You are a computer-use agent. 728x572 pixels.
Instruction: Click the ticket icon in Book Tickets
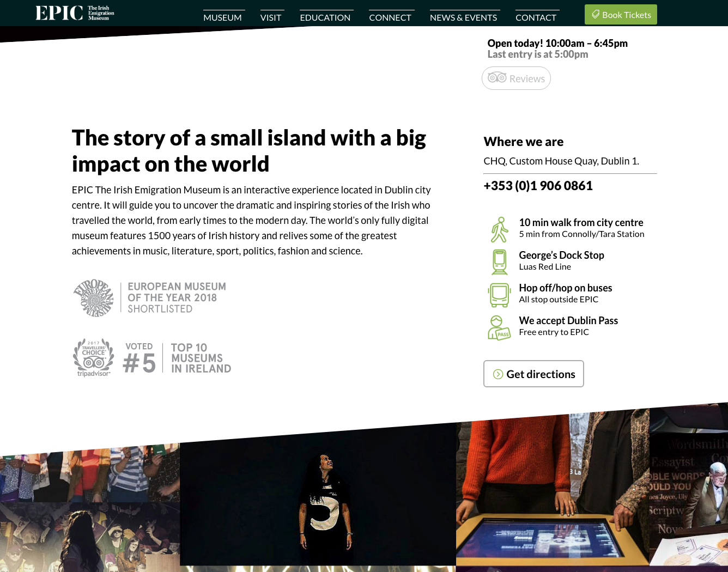point(596,15)
